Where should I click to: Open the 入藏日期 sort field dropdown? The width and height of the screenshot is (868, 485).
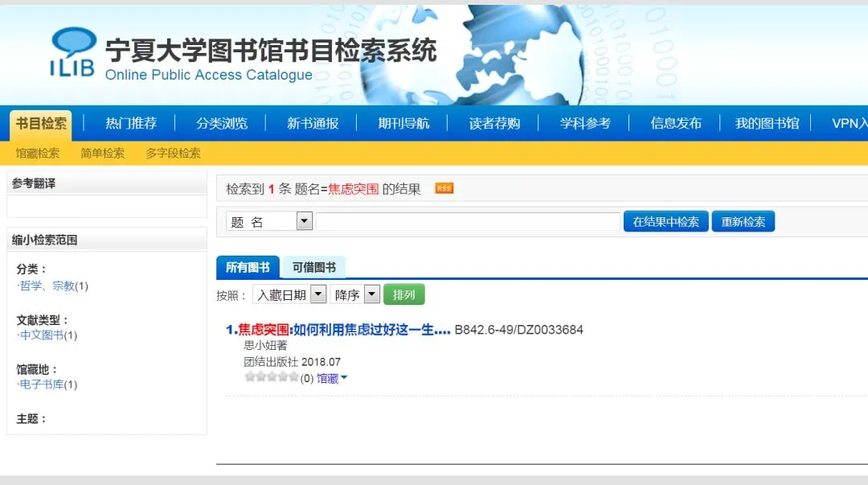point(289,294)
